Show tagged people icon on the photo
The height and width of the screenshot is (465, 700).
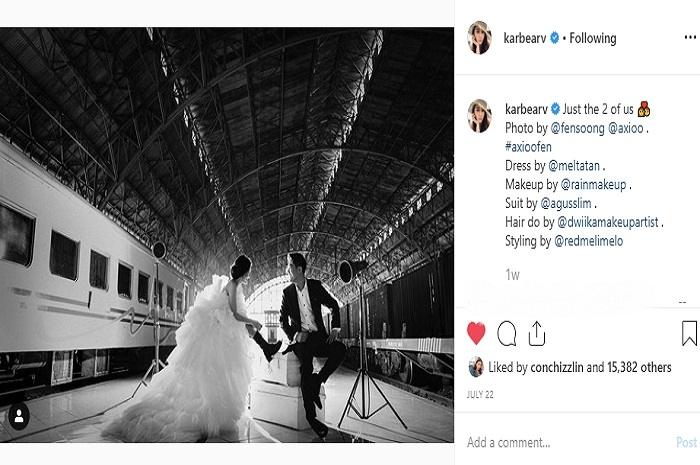click(x=19, y=416)
